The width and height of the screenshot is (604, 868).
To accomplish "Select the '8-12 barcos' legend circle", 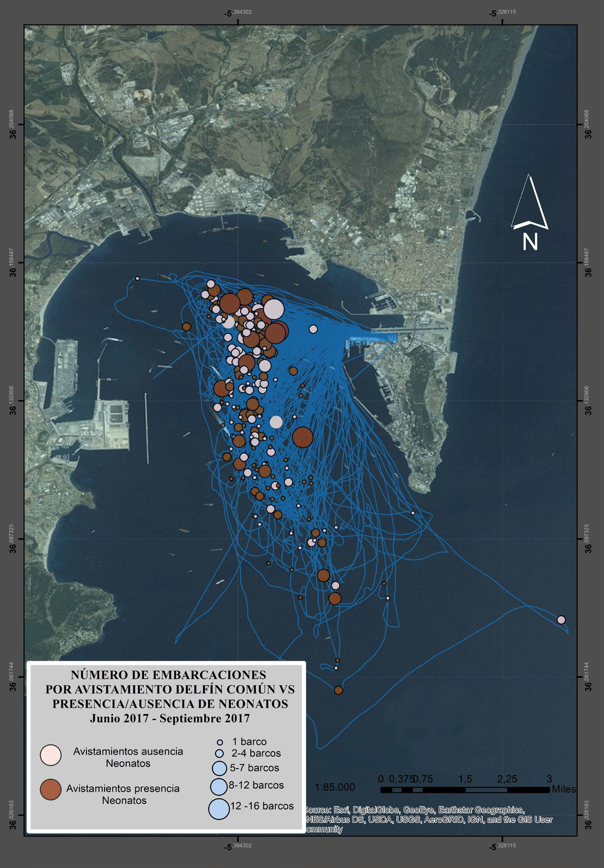I will 219,786.
